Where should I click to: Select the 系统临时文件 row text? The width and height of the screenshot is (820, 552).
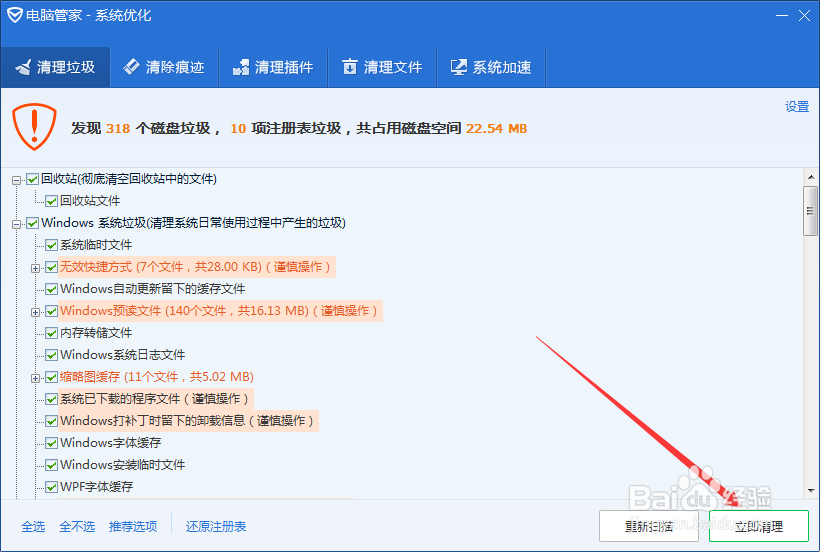point(96,245)
